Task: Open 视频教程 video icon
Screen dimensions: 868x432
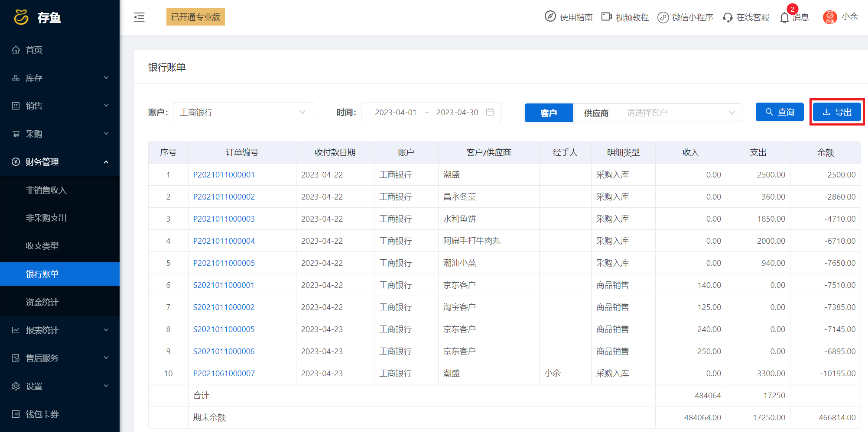Action: (606, 16)
